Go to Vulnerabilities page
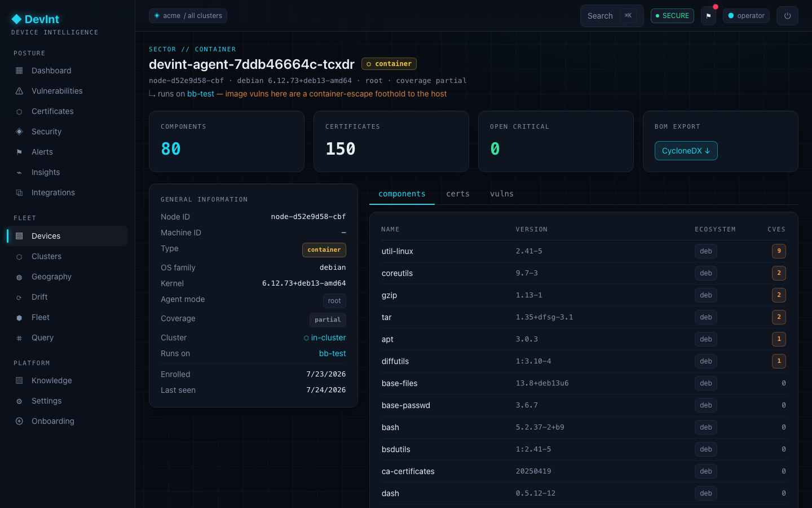Screen dimensions: 812x508 pos(67,91)
